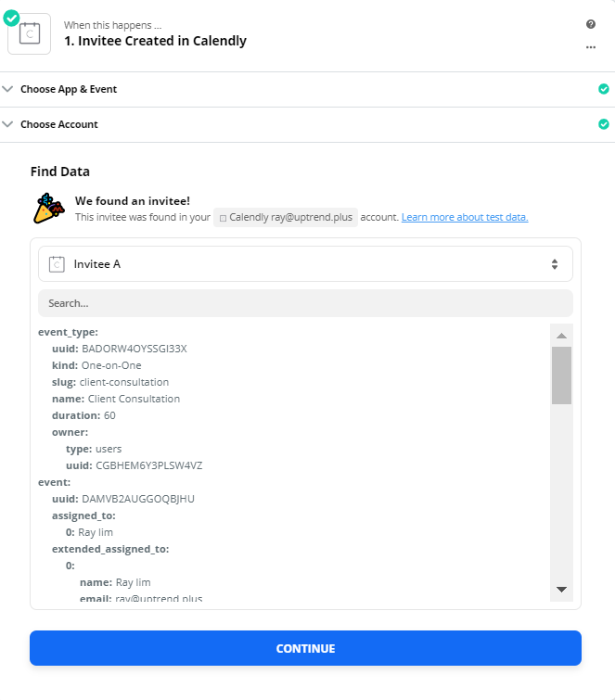615x700 pixels.
Task: Open the help question mark icon
Action: pos(591,24)
